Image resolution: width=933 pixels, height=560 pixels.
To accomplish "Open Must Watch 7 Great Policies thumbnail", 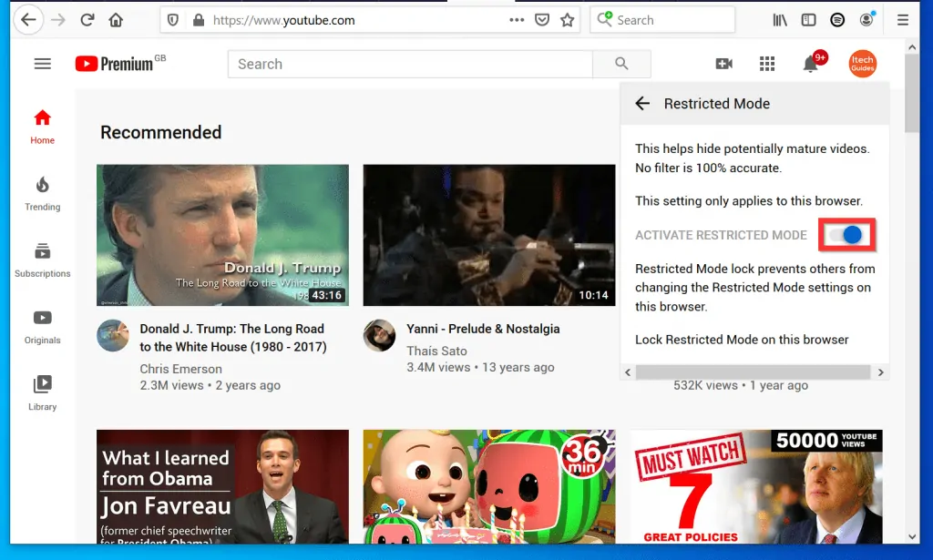I will (756, 486).
